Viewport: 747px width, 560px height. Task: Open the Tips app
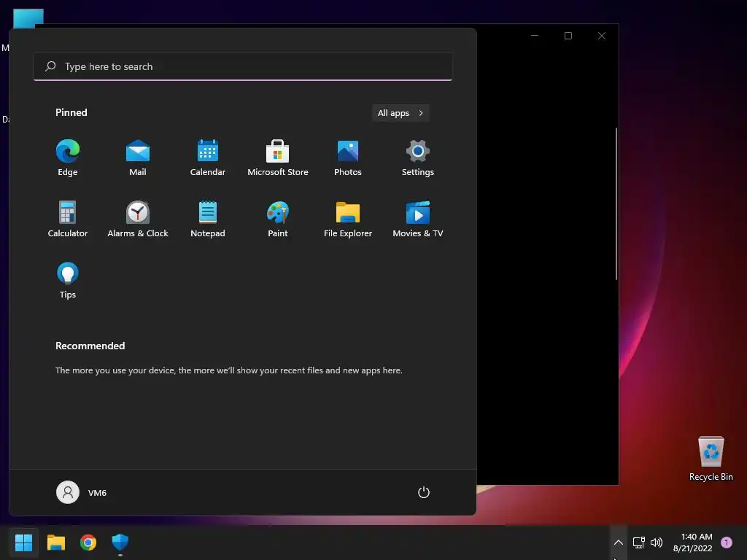pyautogui.click(x=68, y=281)
